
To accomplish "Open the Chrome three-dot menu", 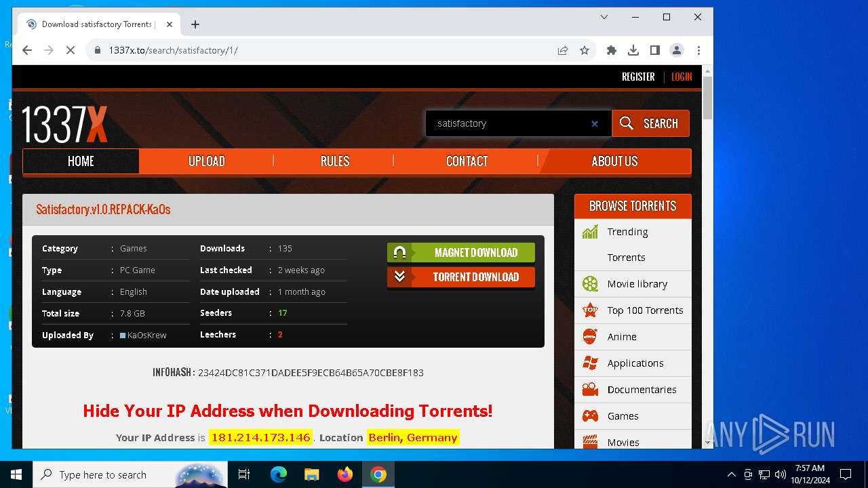I will [x=698, y=50].
